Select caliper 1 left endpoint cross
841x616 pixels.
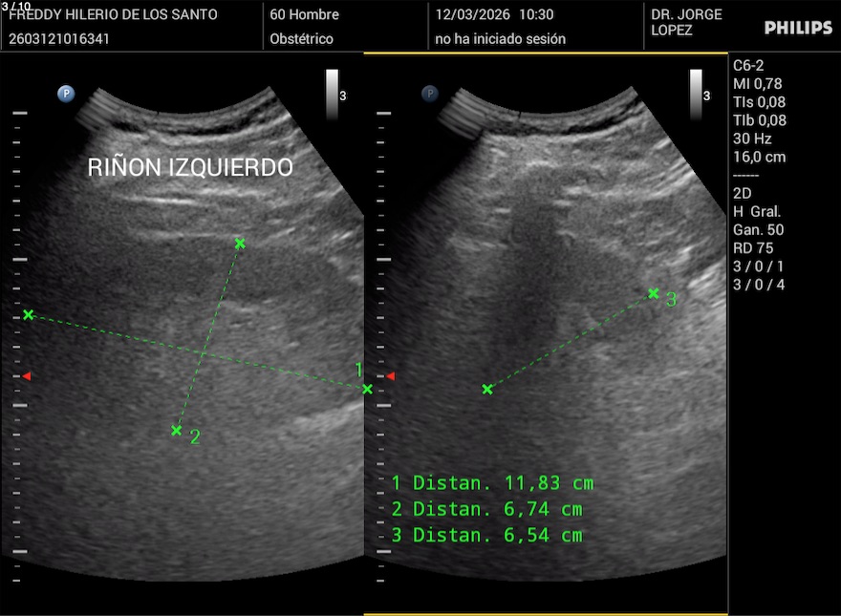29,314
